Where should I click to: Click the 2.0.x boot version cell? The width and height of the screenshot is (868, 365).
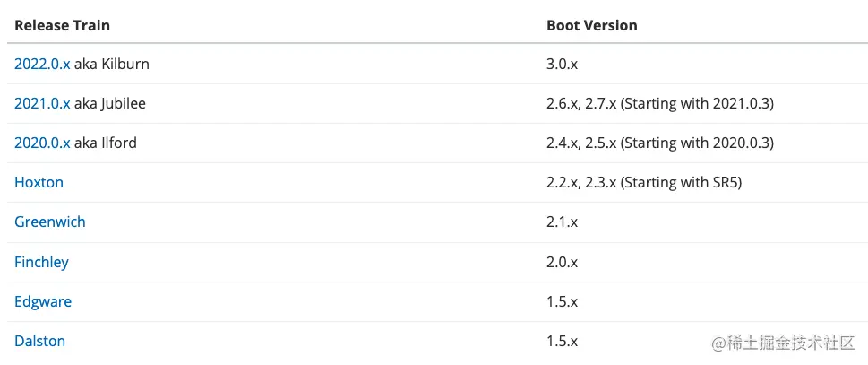click(x=563, y=262)
